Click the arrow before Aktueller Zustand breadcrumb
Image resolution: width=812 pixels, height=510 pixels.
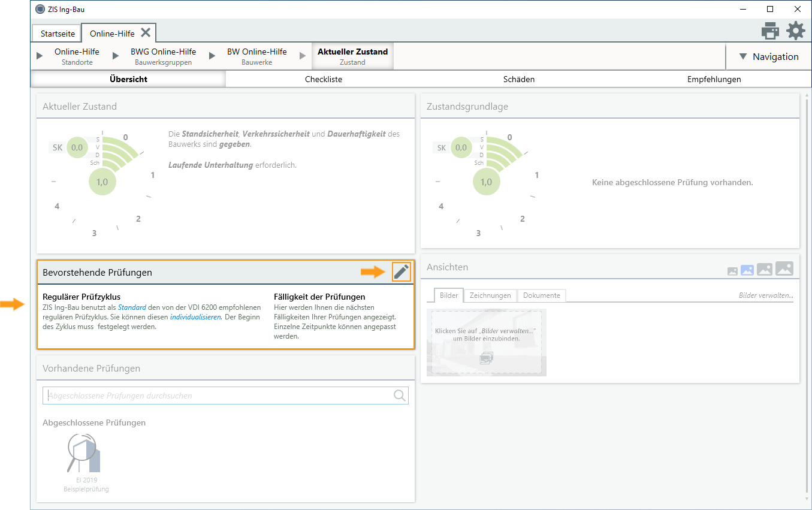[303, 56]
